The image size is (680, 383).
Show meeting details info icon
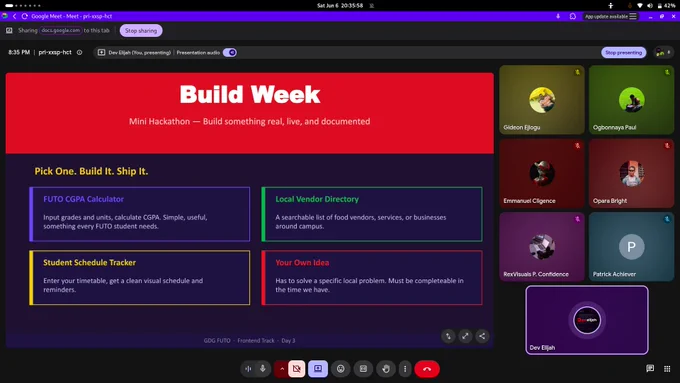pos(79,52)
